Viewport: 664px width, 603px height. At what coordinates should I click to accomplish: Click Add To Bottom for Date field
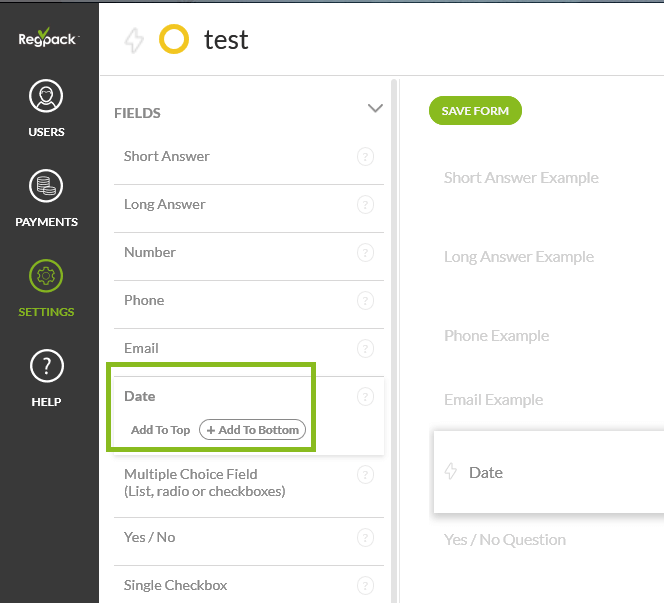tap(252, 430)
